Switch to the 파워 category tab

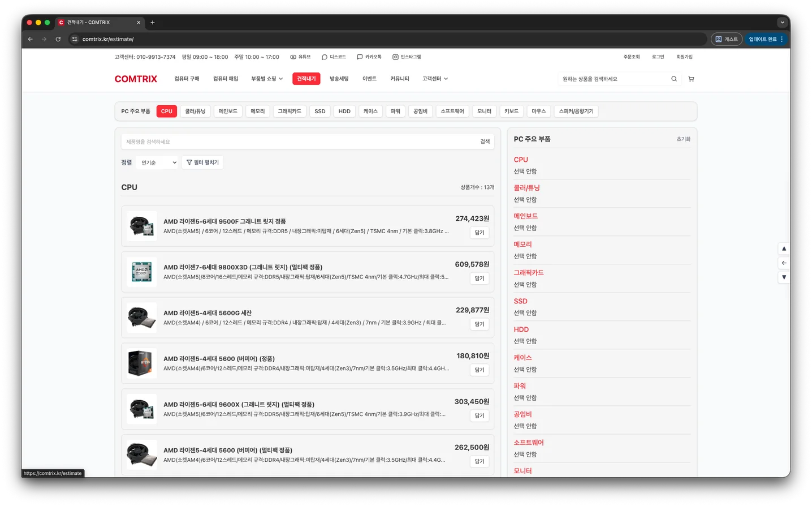(395, 112)
